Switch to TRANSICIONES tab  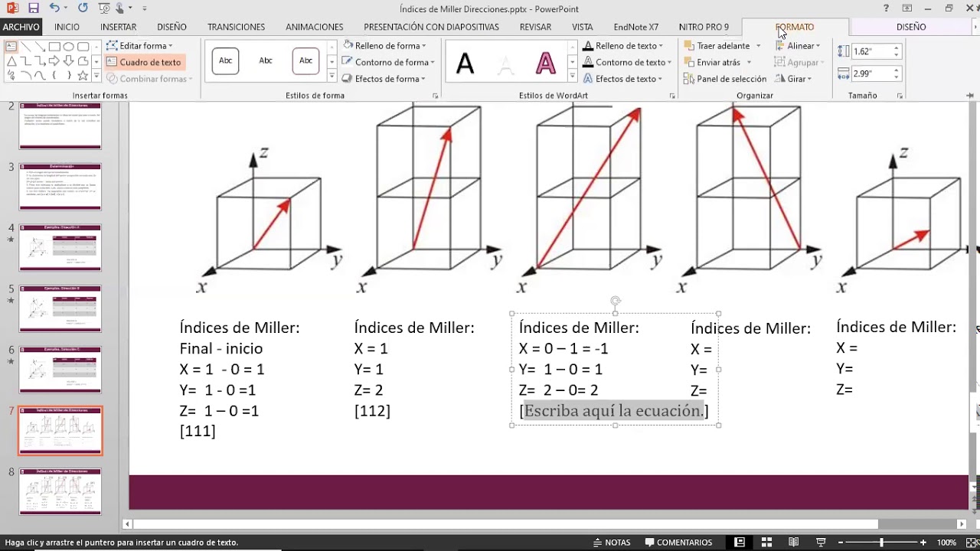[236, 27]
